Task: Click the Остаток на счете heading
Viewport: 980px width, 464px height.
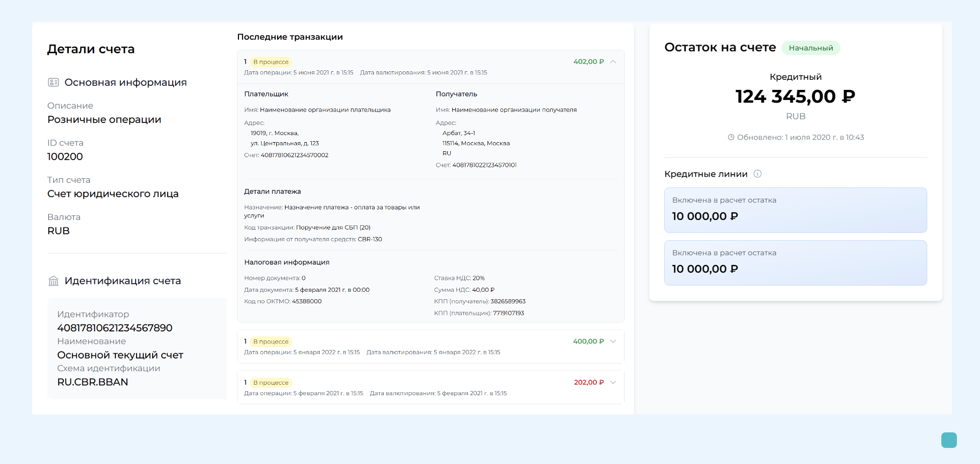Action: pos(720,47)
